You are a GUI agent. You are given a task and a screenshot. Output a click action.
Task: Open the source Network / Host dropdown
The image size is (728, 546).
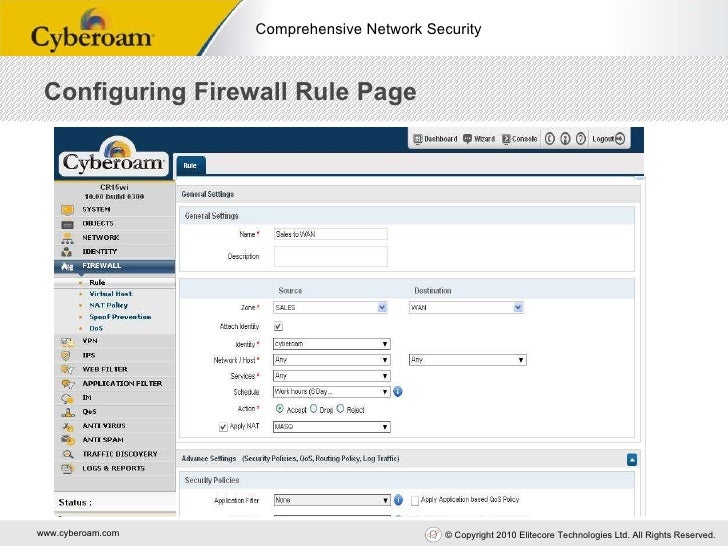coord(332,360)
